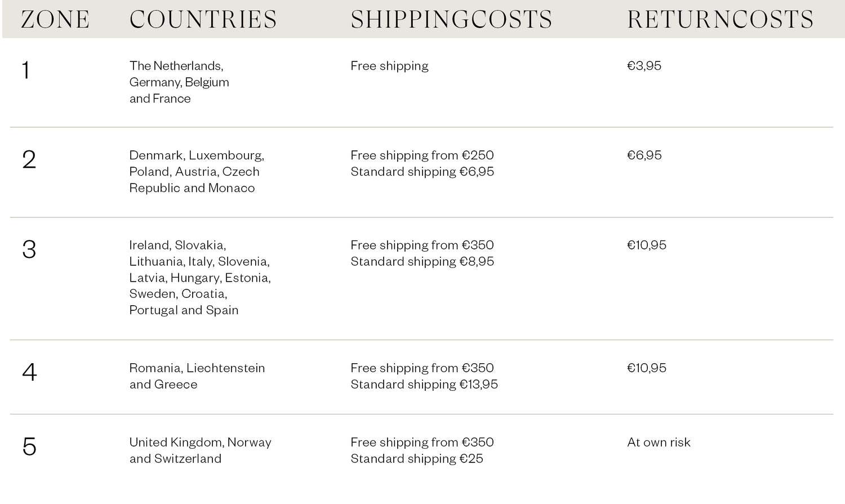Click the zone 1 Free shipping text

pyautogui.click(x=389, y=66)
